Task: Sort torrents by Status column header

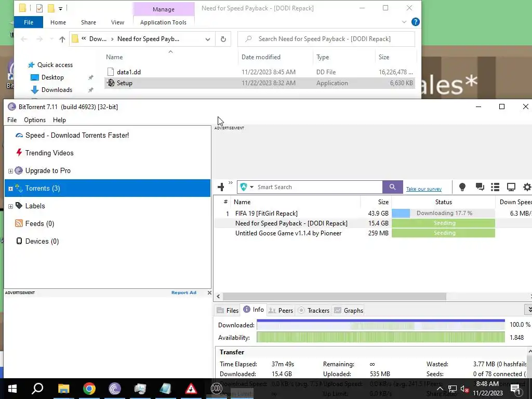Action: pos(443,202)
